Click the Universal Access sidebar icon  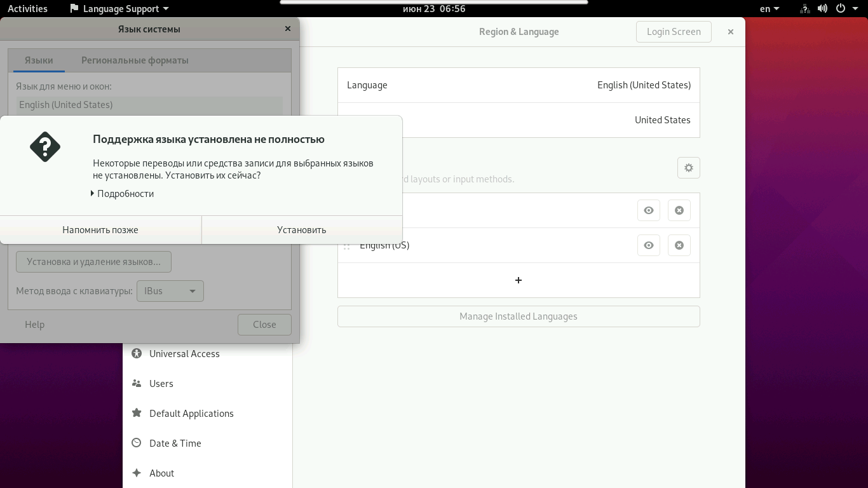pos(137,353)
